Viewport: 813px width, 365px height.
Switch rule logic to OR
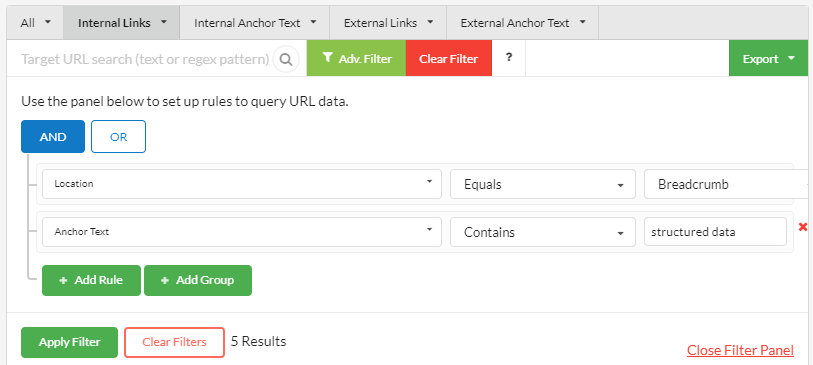pos(118,137)
